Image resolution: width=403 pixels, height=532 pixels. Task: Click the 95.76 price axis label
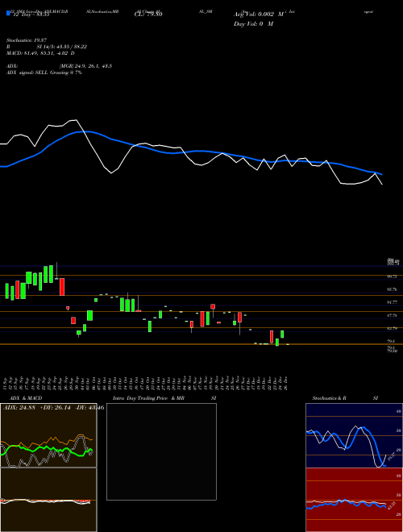pos(393,289)
